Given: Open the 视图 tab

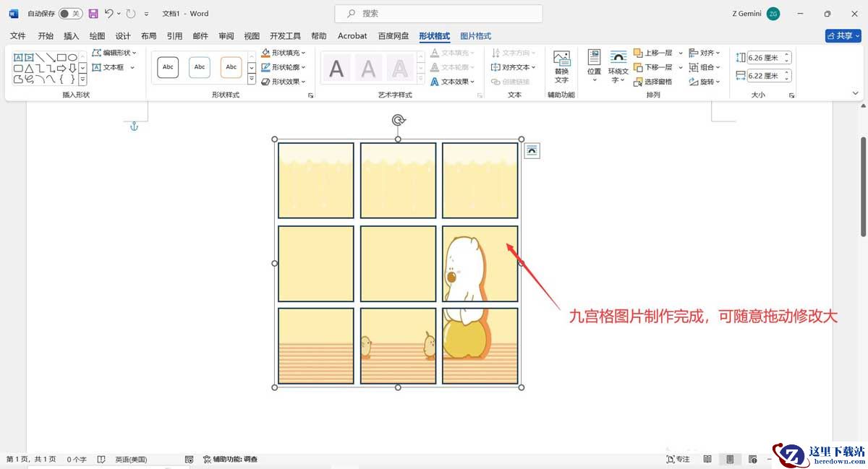Looking at the screenshot, I should [252, 35].
